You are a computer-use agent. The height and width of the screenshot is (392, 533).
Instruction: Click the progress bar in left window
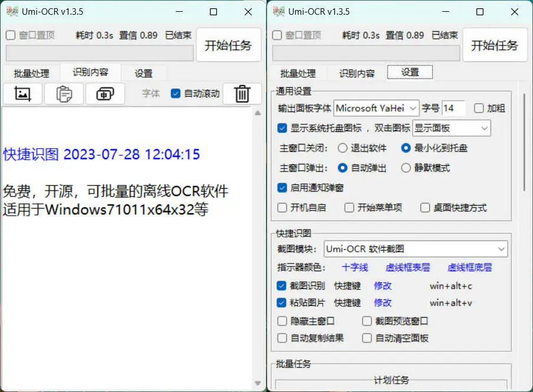click(x=100, y=54)
